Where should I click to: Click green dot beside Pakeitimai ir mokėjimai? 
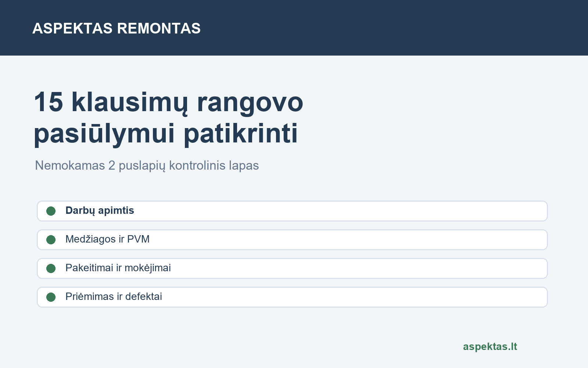click(x=51, y=268)
